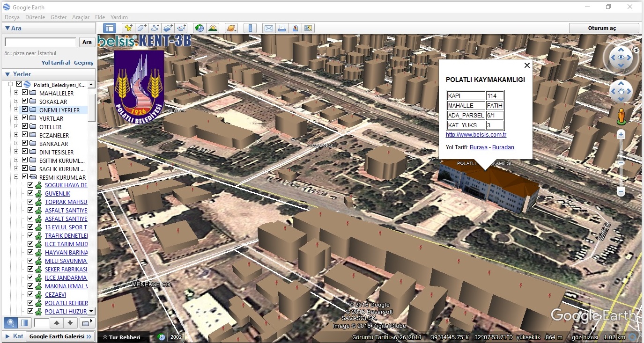644x343 pixels.
Task: Add a polygon with the toolbar tool
Action: (141, 28)
